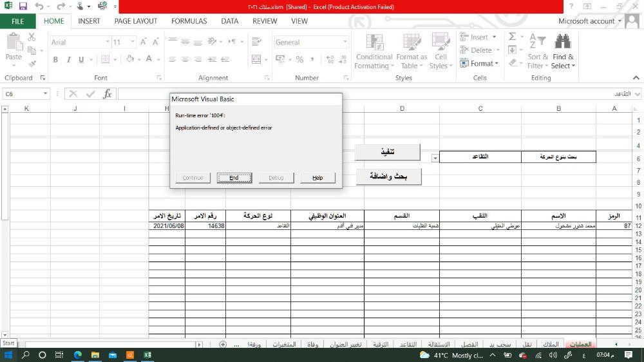Switch to the PAGE LAYOUT tab

[x=135, y=21]
